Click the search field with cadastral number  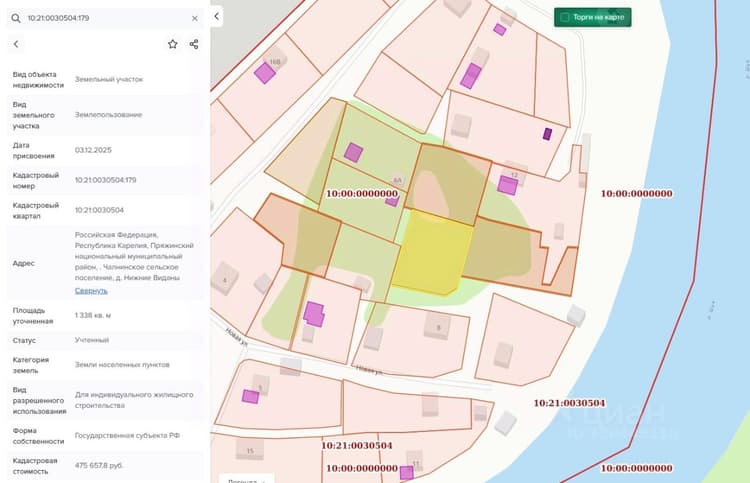pos(105,18)
